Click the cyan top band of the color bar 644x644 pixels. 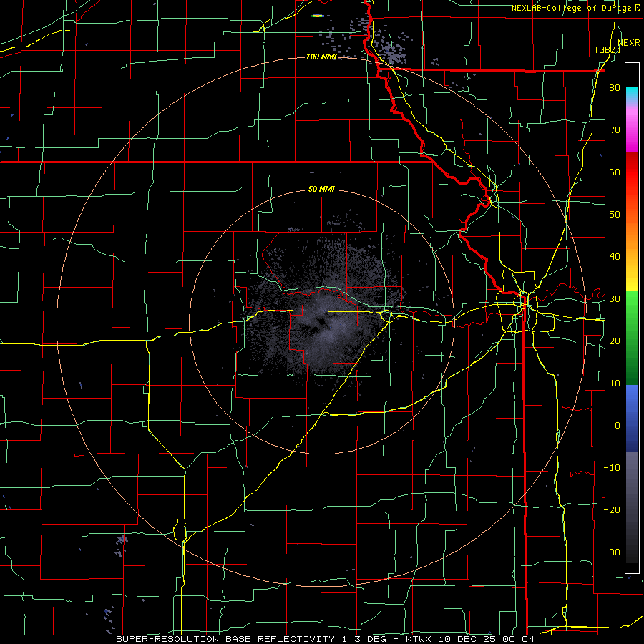point(632,94)
